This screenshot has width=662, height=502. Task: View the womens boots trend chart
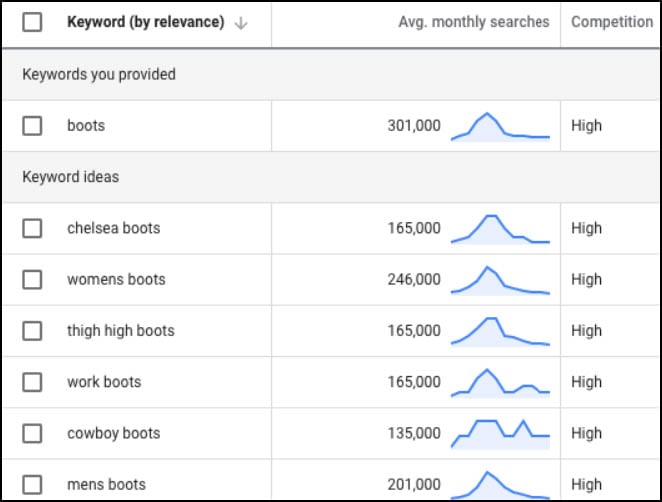500,280
